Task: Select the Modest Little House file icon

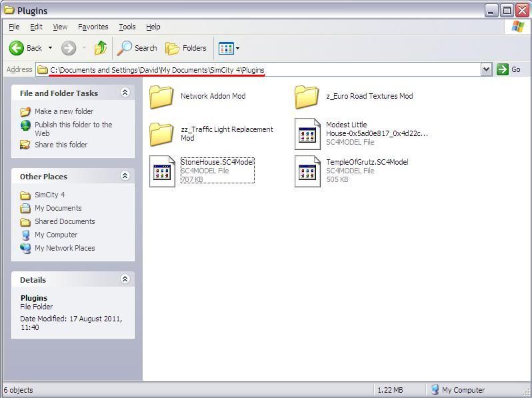Action: click(307, 134)
